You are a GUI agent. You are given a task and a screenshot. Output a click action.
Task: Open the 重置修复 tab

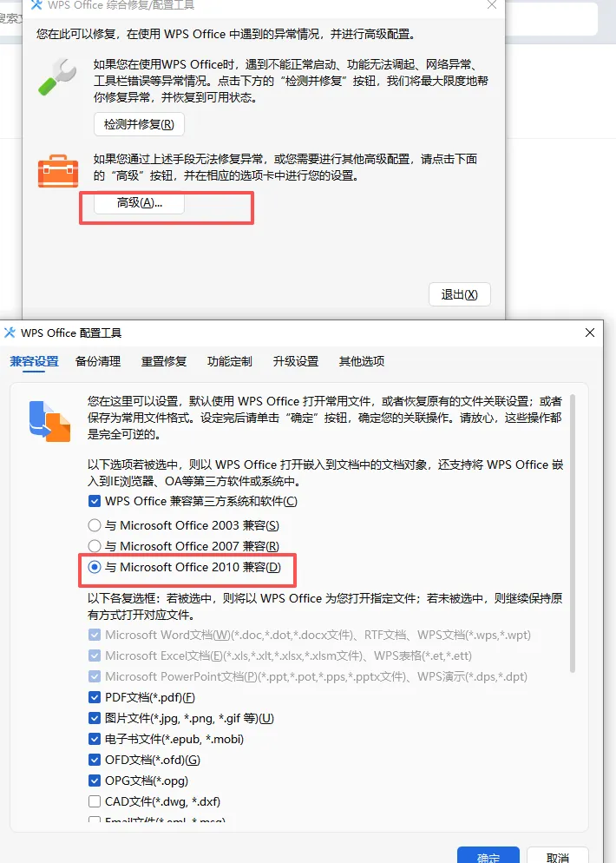(x=164, y=361)
